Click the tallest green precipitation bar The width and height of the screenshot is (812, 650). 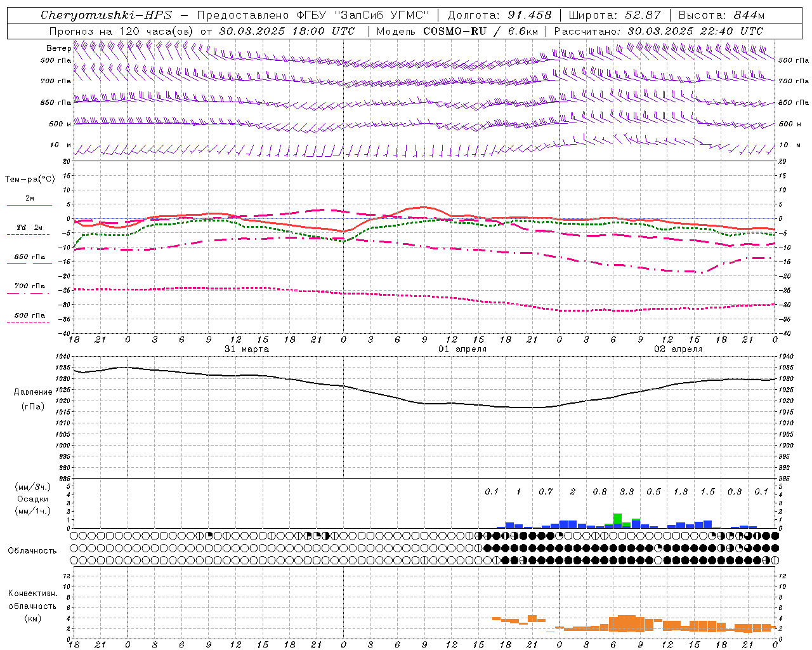click(617, 519)
